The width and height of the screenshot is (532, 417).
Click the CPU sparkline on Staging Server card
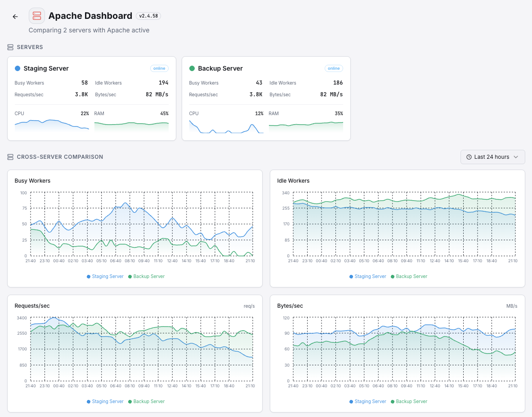coord(52,126)
